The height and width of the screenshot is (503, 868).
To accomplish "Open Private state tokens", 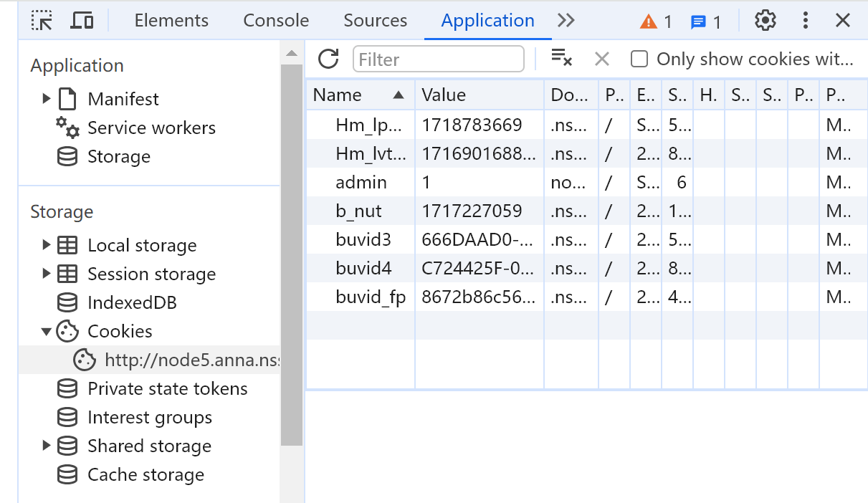I will [x=168, y=388].
